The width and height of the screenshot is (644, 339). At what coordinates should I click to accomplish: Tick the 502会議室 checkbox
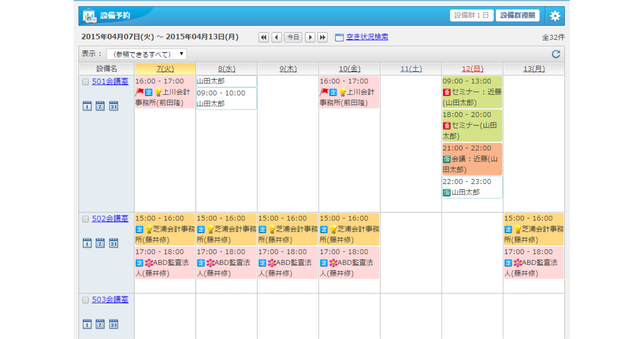tap(85, 219)
